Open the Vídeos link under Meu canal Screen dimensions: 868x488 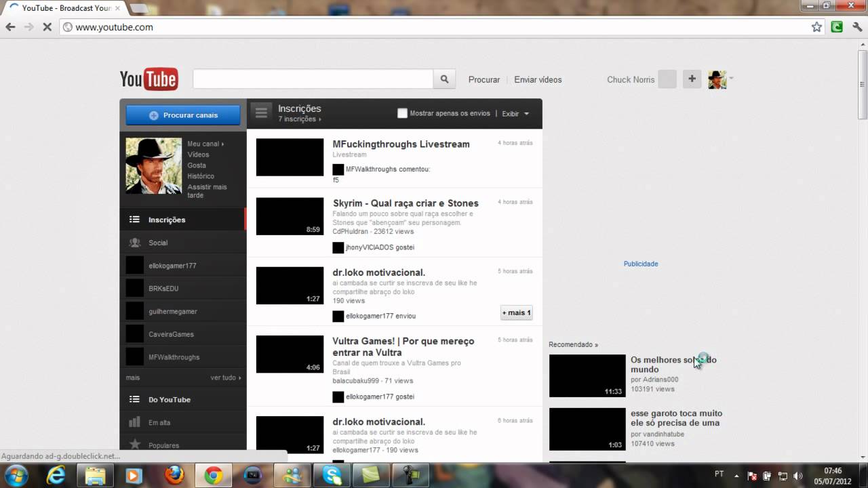pyautogui.click(x=198, y=155)
